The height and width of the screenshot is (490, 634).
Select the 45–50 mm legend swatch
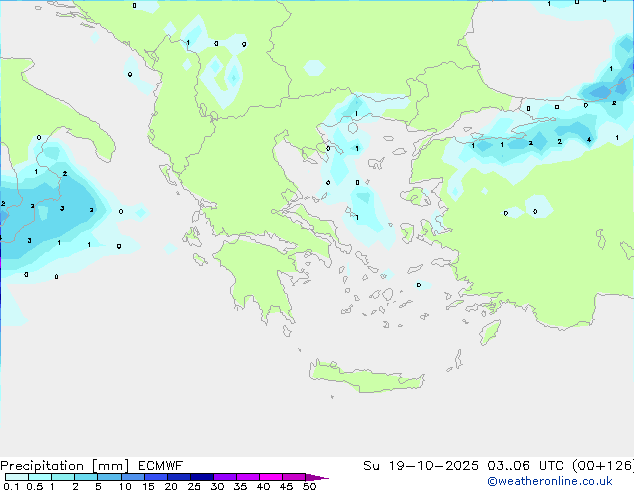click(x=294, y=477)
